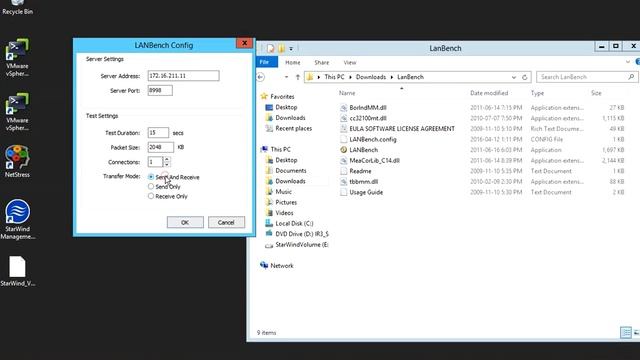
Task: Click the Server Address field
Action: [183, 76]
